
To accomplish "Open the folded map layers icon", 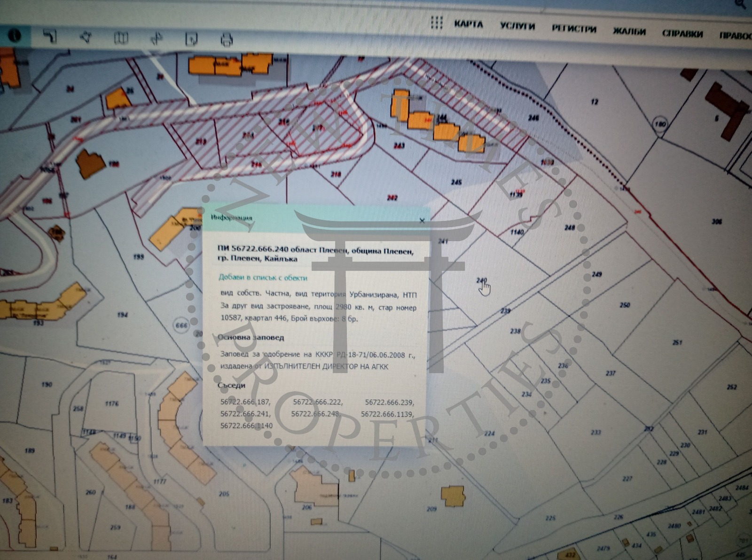I will [x=121, y=38].
